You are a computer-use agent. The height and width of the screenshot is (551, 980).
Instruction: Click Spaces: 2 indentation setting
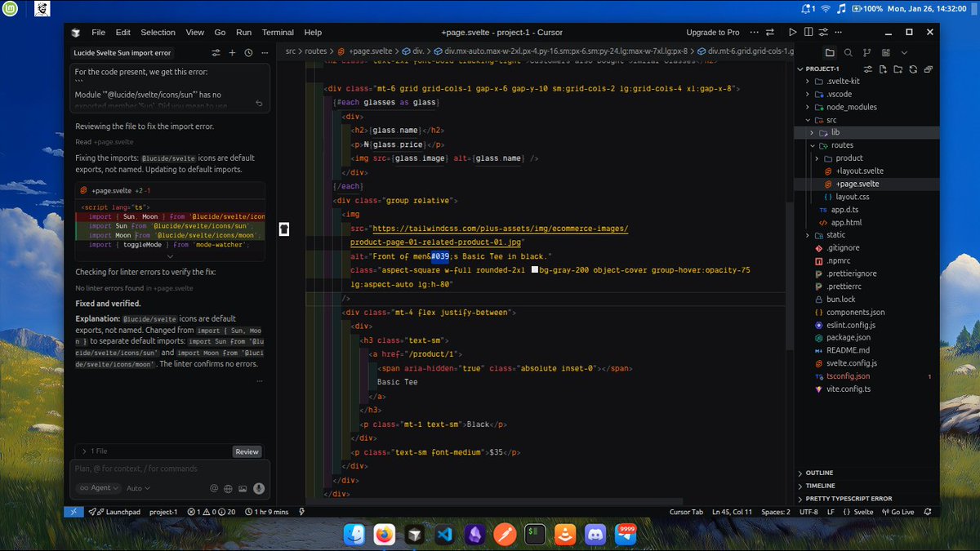pos(776,512)
